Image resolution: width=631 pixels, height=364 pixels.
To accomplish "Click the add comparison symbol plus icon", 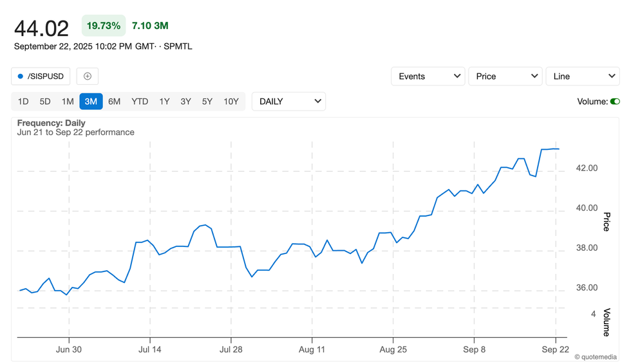I will pyautogui.click(x=88, y=76).
